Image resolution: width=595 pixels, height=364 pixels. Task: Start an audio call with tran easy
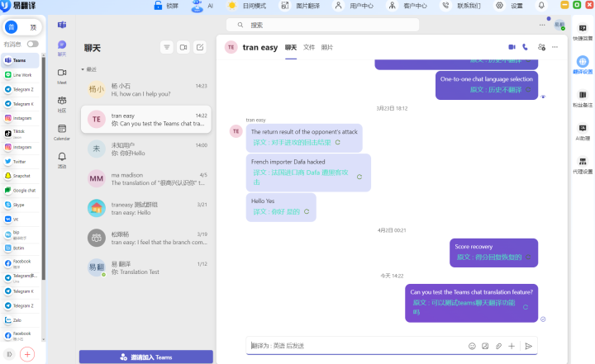(x=526, y=47)
